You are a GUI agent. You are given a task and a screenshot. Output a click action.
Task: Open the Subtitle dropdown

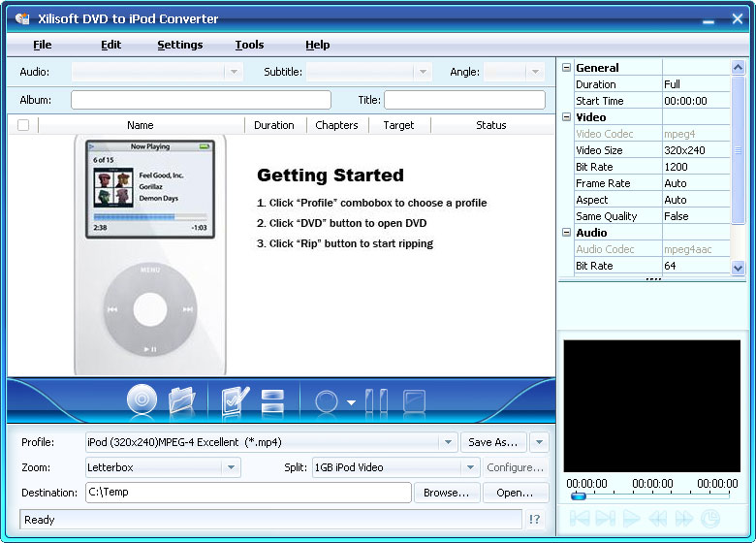click(x=423, y=72)
